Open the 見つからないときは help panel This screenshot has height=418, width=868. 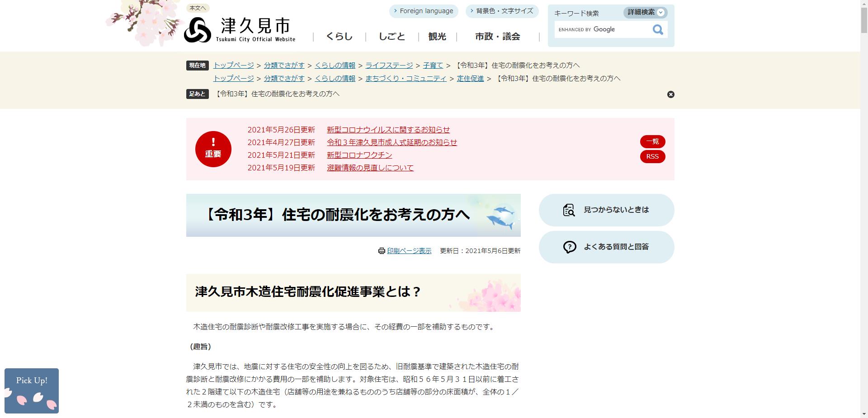coord(606,210)
